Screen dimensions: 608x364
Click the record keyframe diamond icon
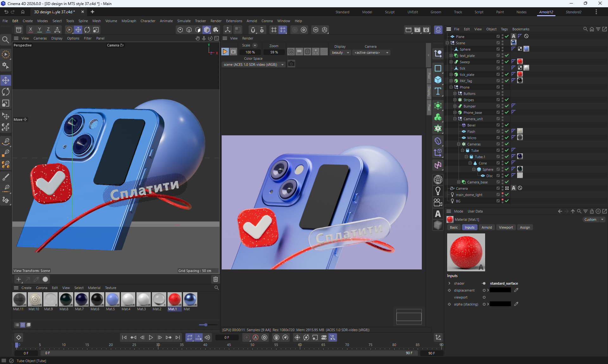[19, 337]
